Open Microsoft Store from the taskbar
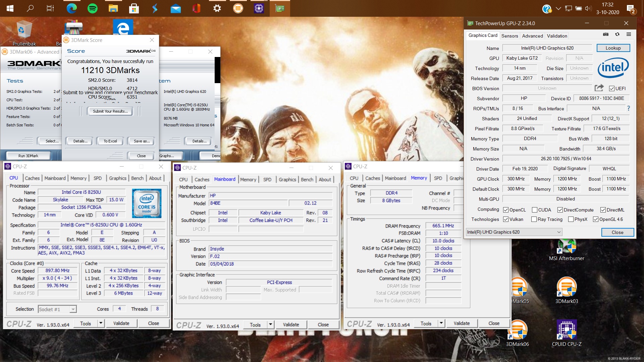Viewport: 644px width, 362px height. coord(134,8)
